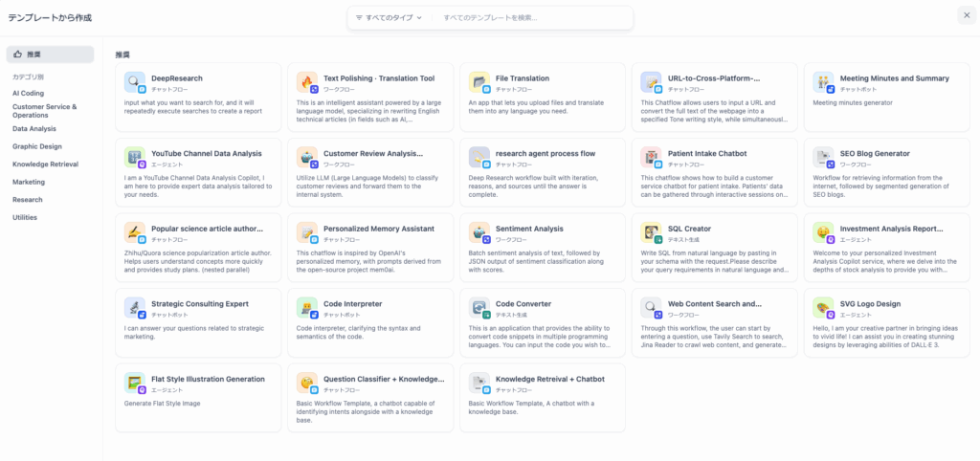980x461 pixels.
Task: Open the Utilities category
Action: [25, 217]
